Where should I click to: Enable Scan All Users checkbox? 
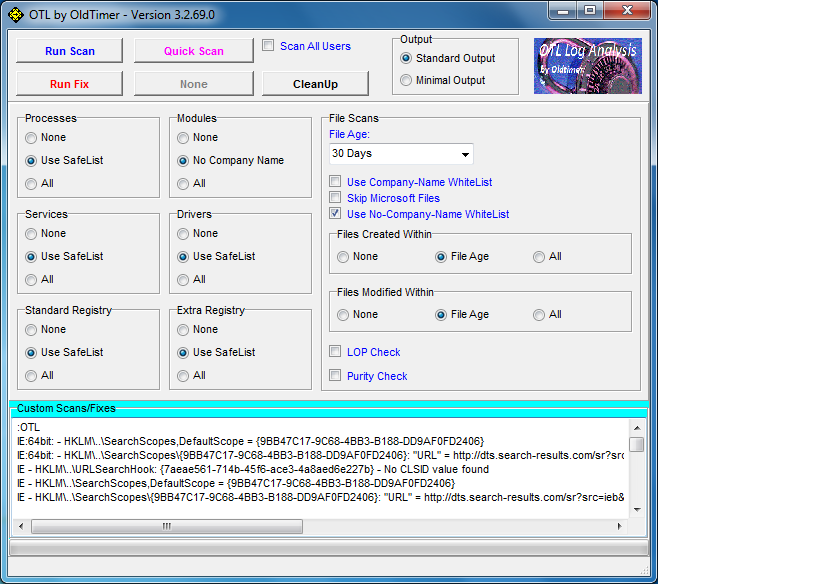[x=268, y=45]
